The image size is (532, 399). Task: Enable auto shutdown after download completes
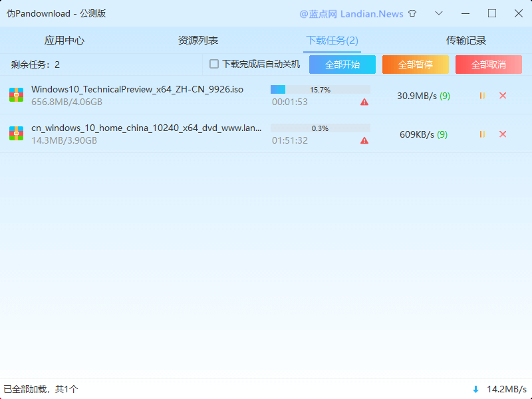coord(214,64)
